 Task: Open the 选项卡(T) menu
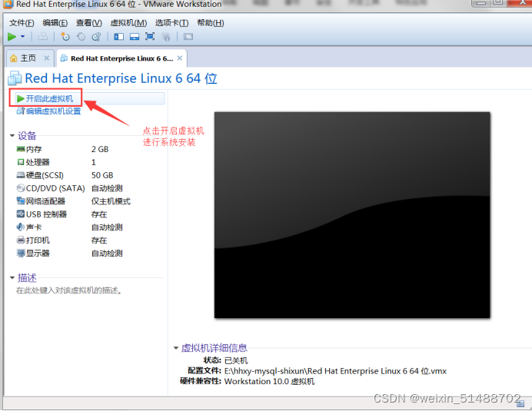pyautogui.click(x=171, y=23)
